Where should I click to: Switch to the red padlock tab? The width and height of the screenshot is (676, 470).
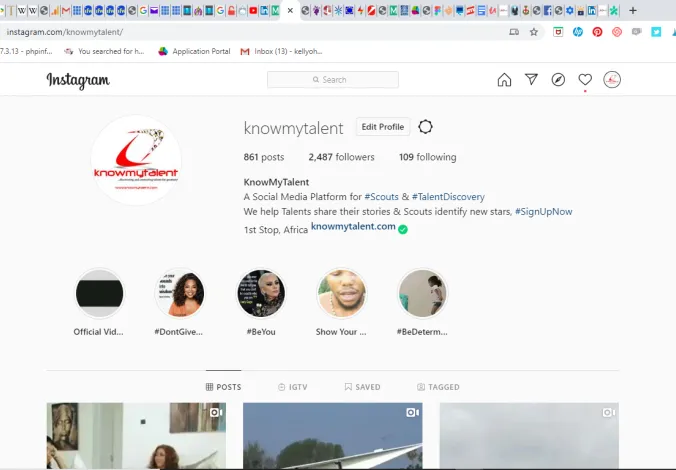[x=231, y=11]
